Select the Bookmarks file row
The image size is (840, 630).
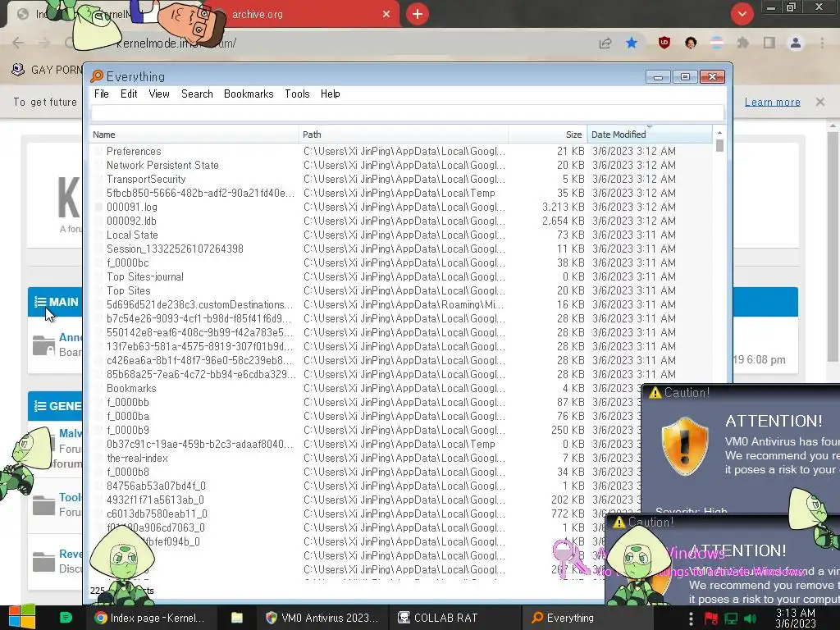point(366,388)
